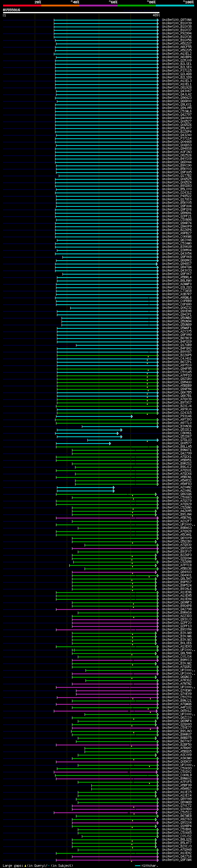The image size is (197, 868).
Task: Select the UniRef100_P93146 label
Action: pyautogui.click(x=177, y=416)
